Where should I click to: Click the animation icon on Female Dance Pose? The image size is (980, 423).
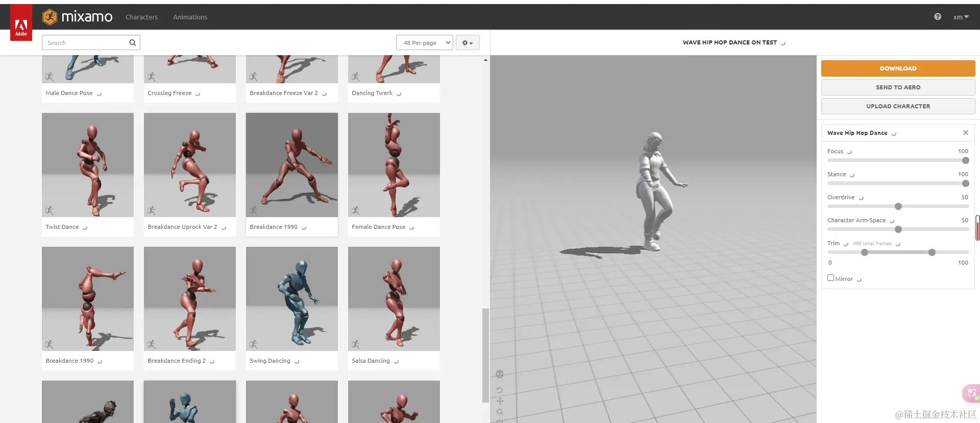[355, 210]
